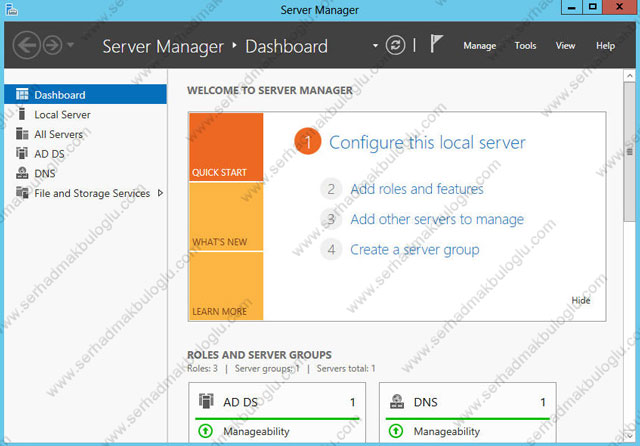
Task: Click the AD DS sidebar icon
Action: pyautogui.click(x=22, y=153)
